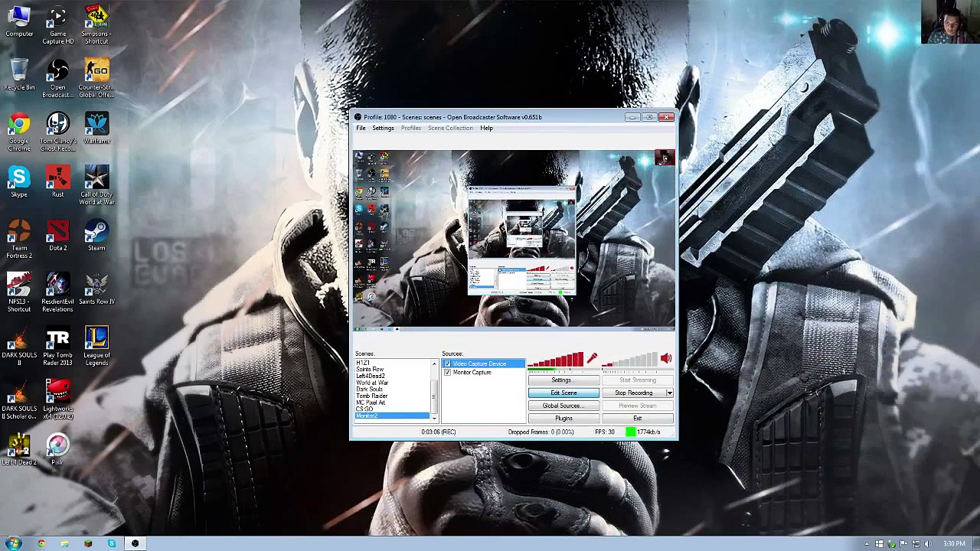Uncheck Monitor Capture source
Screen dimensions: 980x551
click(x=447, y=372)
